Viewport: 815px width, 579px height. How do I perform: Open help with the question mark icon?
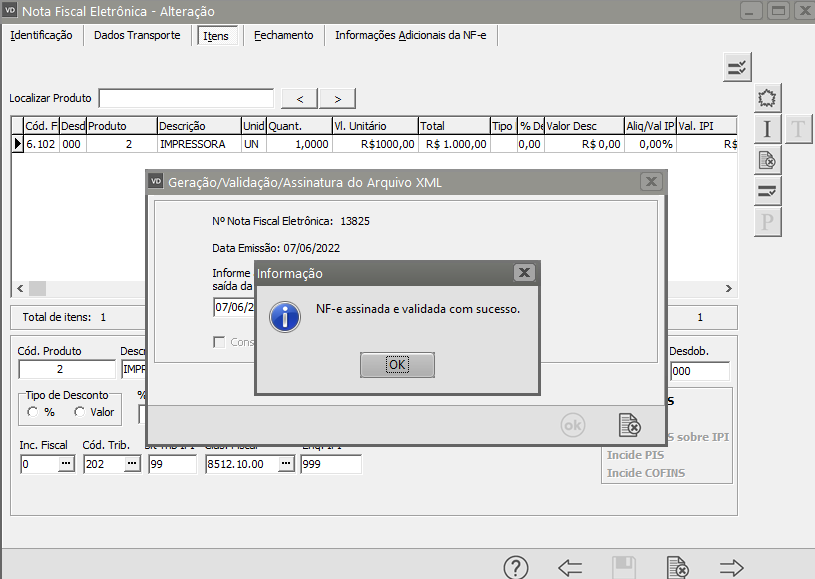(516, 567)
